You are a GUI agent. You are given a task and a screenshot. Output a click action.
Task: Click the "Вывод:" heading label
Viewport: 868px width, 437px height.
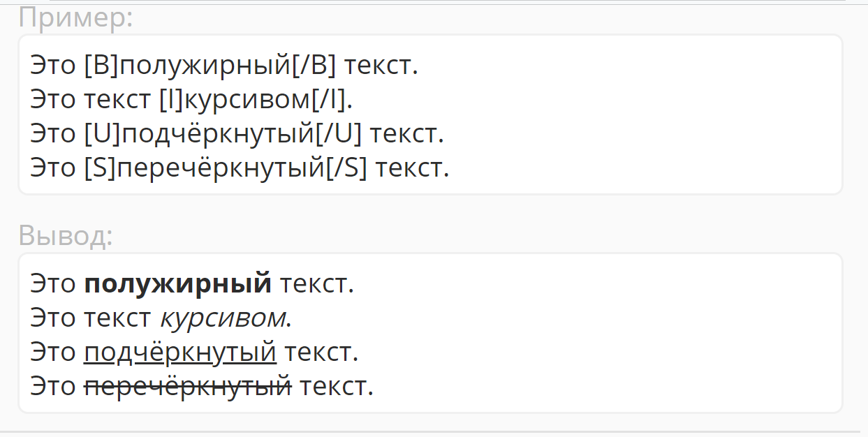[x=66, y=236]
